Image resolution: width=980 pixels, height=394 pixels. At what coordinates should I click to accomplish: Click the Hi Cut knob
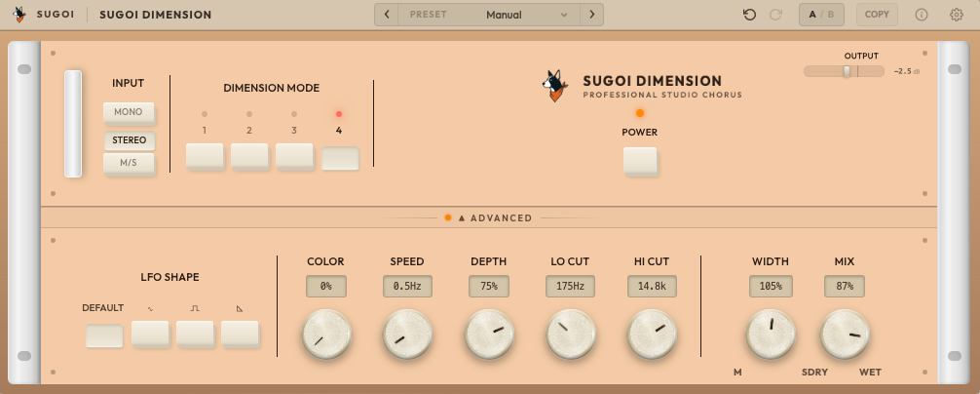652,334
